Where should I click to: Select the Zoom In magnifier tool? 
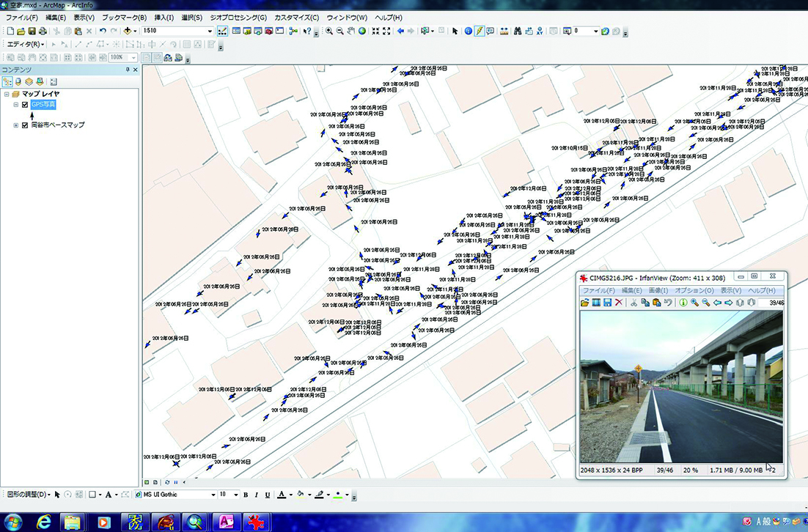(329, 32)
